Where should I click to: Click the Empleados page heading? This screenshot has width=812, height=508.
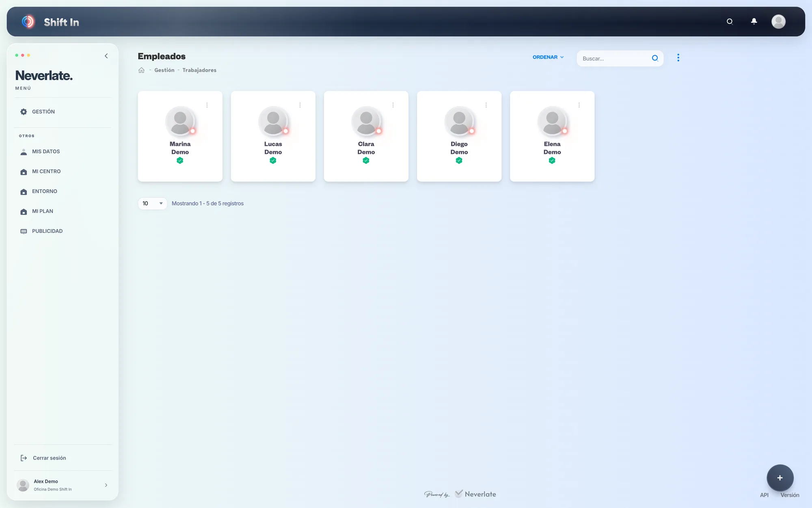coord(162,56)
